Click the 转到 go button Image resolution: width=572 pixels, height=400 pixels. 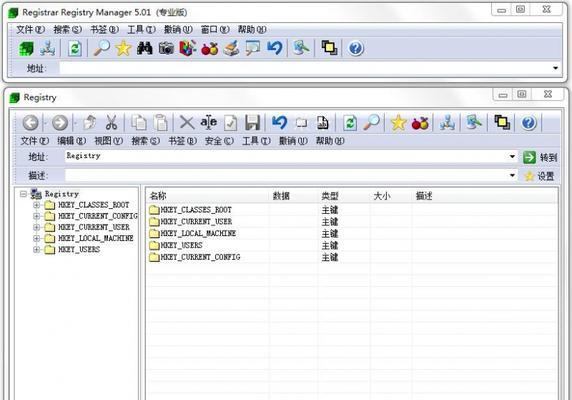tap(540, 158)
